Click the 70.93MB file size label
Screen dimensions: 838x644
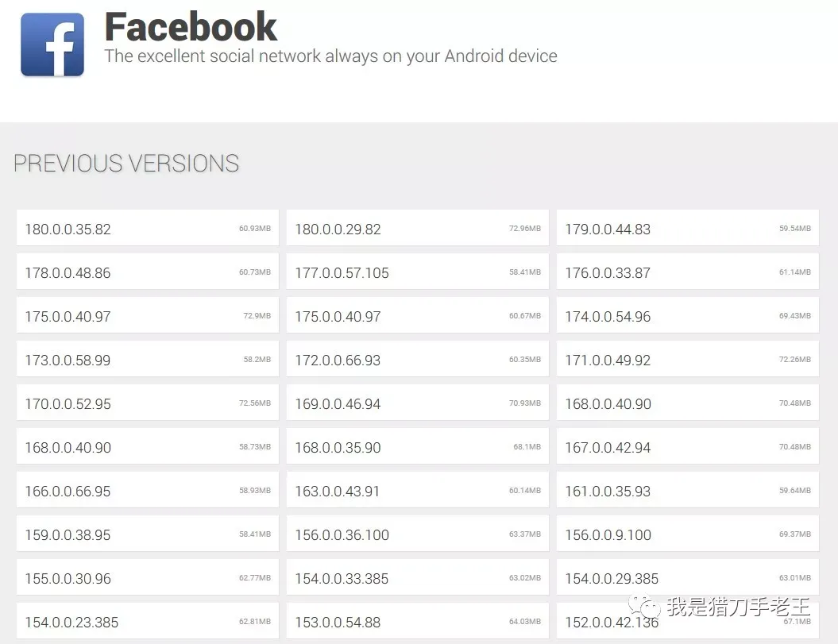coord(525,403)
